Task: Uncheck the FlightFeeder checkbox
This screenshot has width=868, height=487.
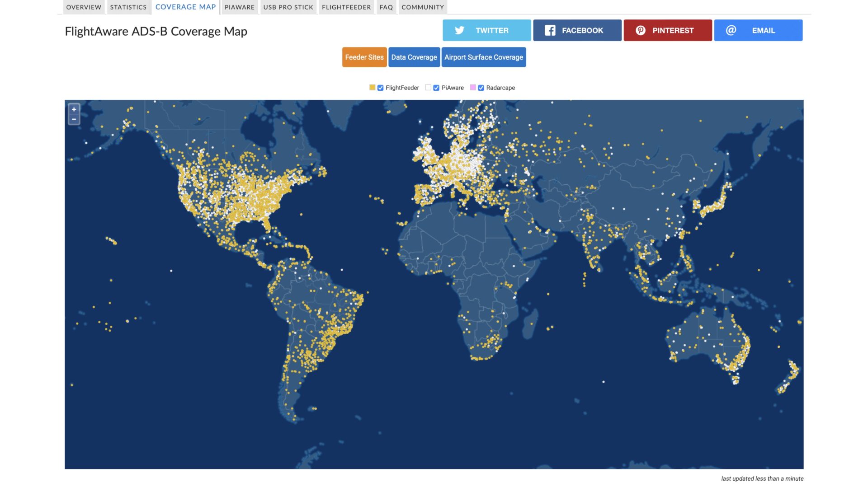Action: pyautogui.click(x=380, y=88)
